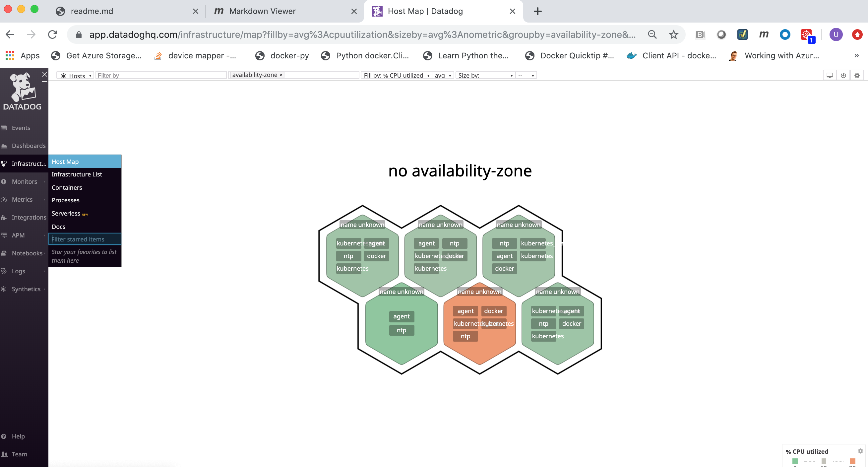Screen dimensions: 868x467
Task: Click the Filter by input field
Action: point(161,75)
